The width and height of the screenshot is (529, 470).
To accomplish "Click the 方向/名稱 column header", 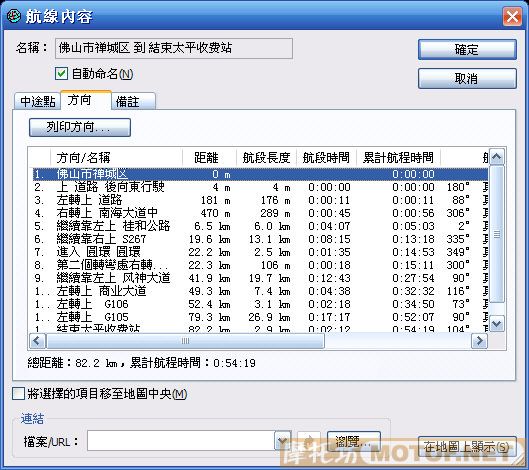I will click(116, 157).
